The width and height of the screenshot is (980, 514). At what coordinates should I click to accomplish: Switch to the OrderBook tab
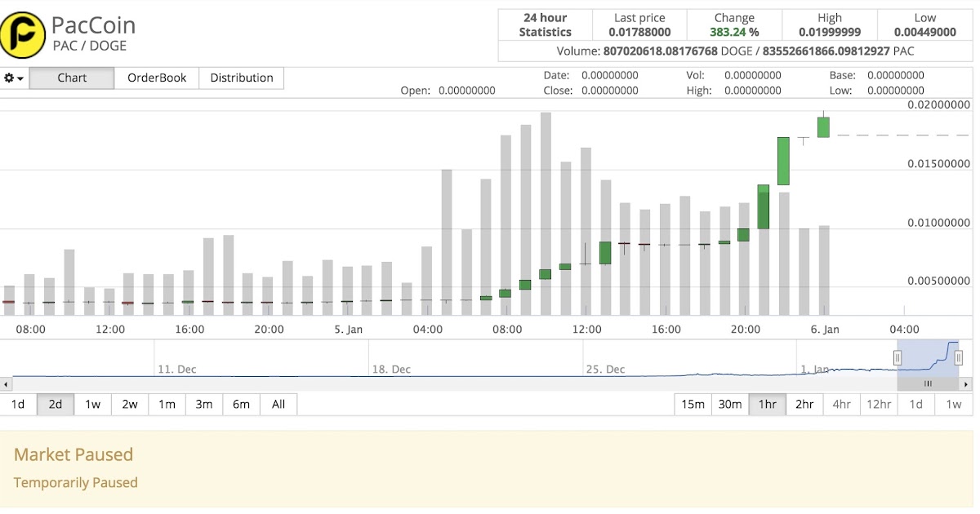point(157,78)
